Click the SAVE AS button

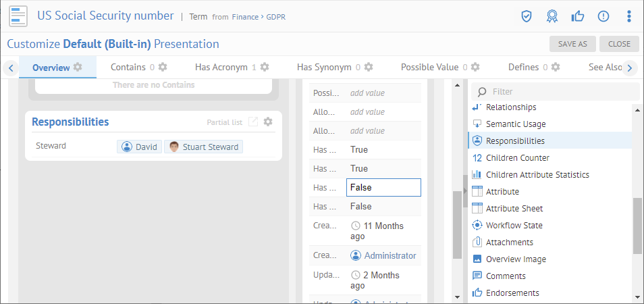572,44
